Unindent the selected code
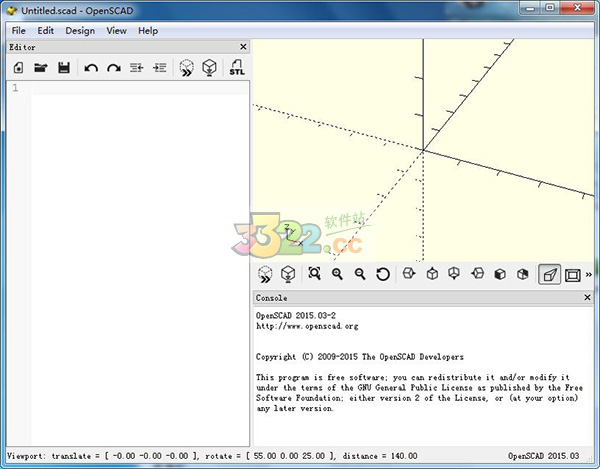600x469 pixels. coord(136,68)
